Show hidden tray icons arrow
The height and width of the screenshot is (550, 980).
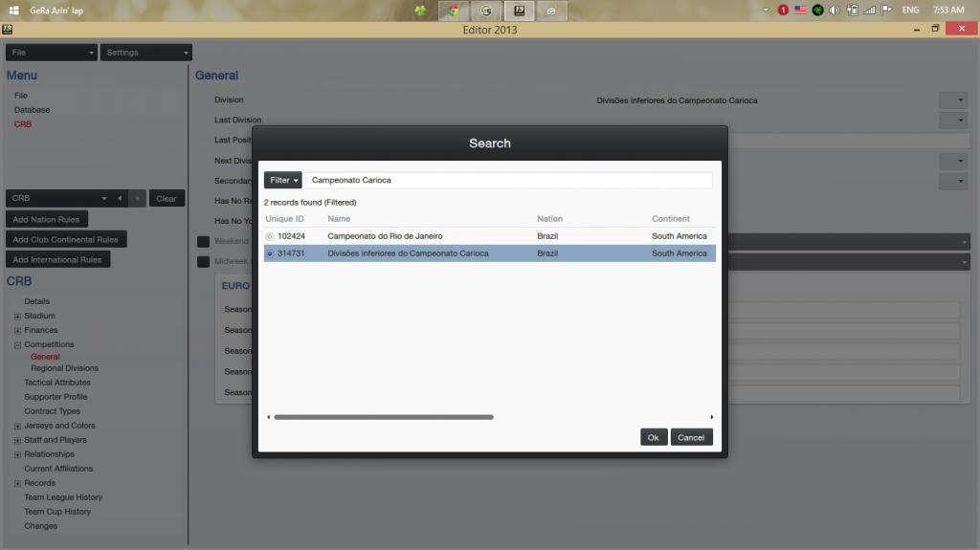point(765,10)
